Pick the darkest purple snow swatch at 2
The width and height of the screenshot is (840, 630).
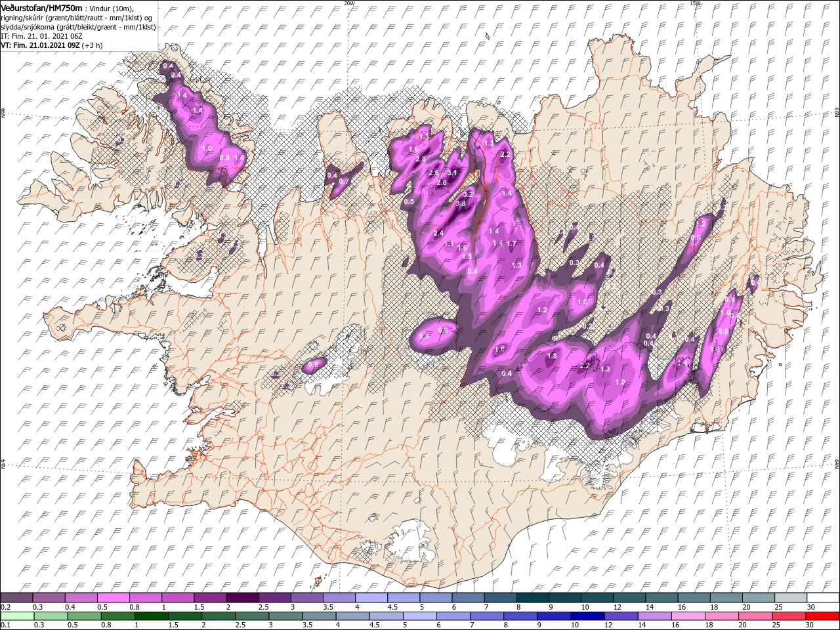241,598
